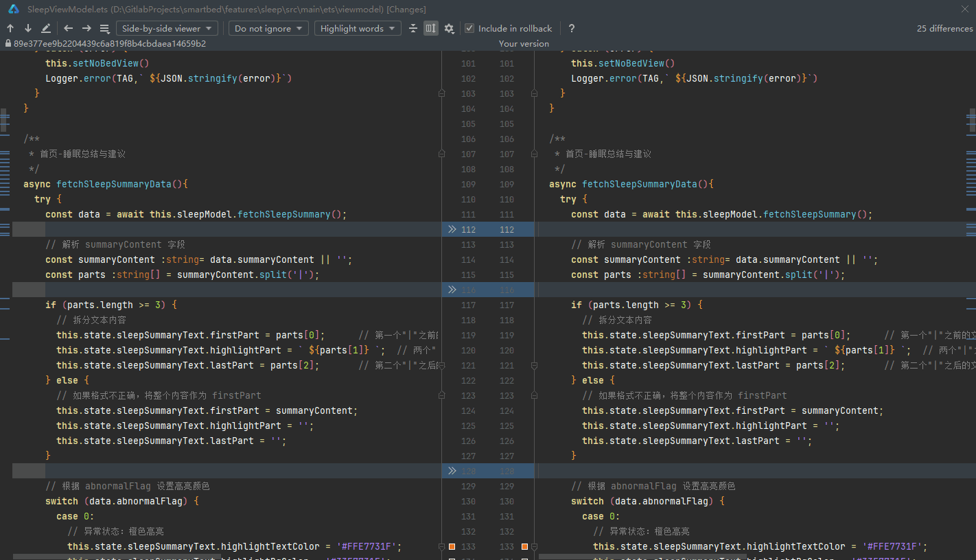The width and height of the screenshot is (976, 560).
Task: Click the collapse unchanged fragments icon
Action: 413,28
